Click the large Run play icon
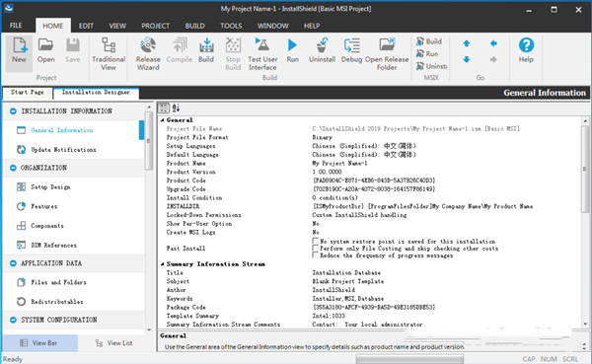Screen dimensions: 592x364 pos(292,50)
